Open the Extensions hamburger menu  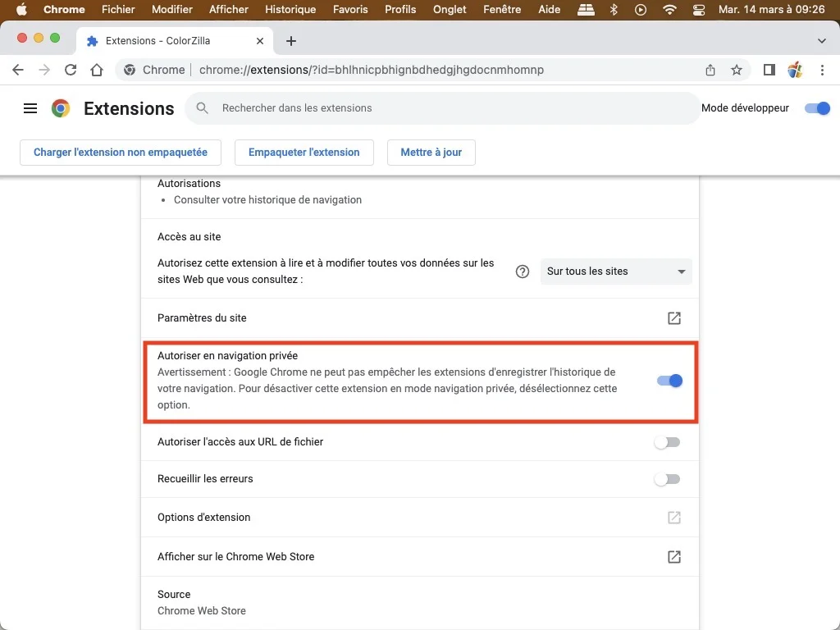[30, 108]
